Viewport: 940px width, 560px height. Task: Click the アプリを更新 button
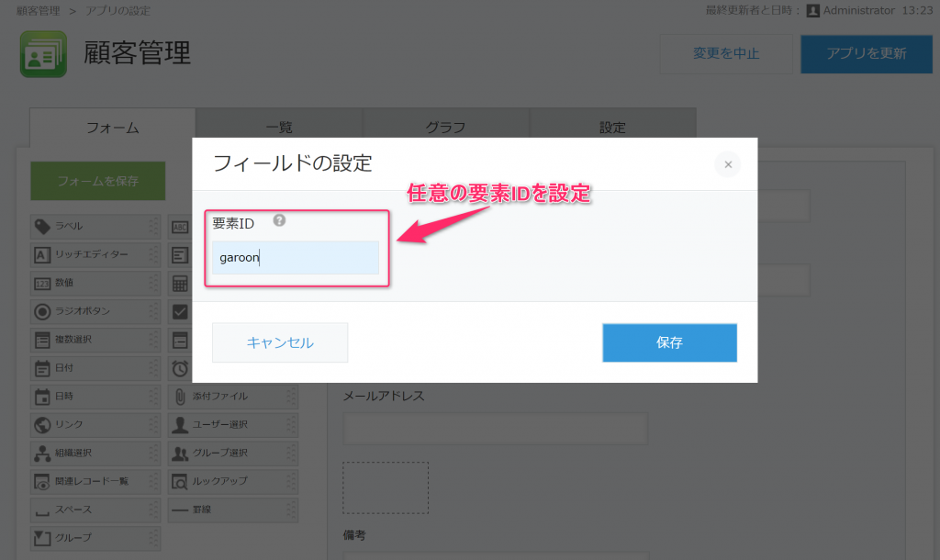[x=867, y=53]
